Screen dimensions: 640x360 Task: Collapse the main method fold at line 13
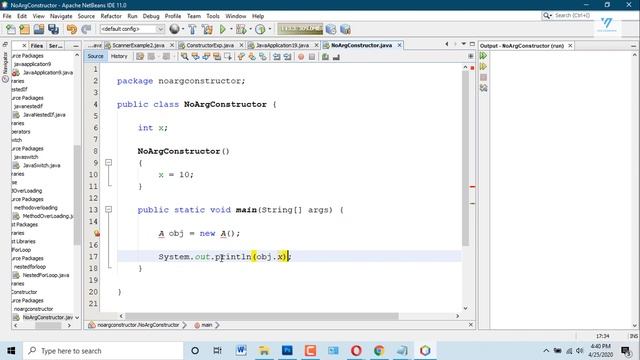(x=109, y=209)
